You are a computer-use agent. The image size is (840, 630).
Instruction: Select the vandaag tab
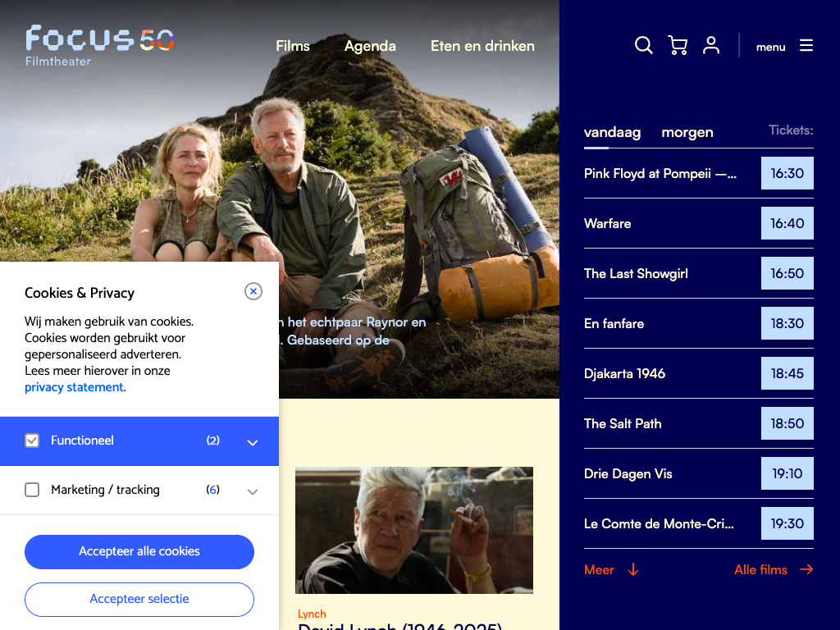point(612,132)
